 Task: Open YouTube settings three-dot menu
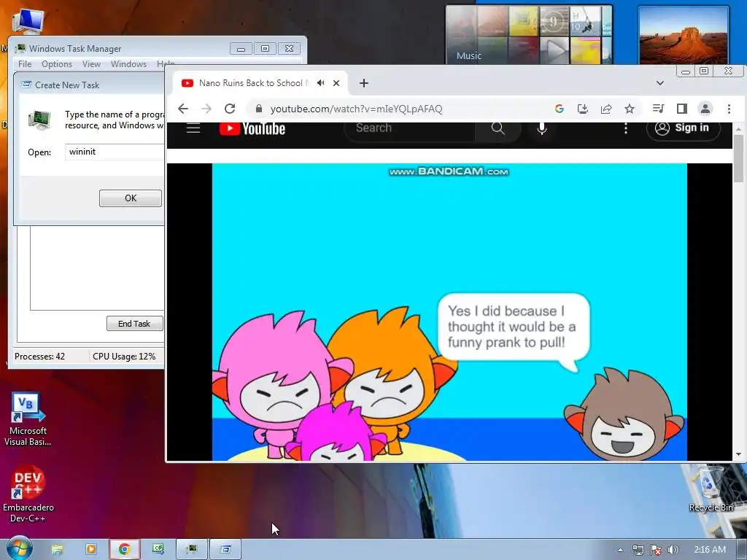[625, 128]
